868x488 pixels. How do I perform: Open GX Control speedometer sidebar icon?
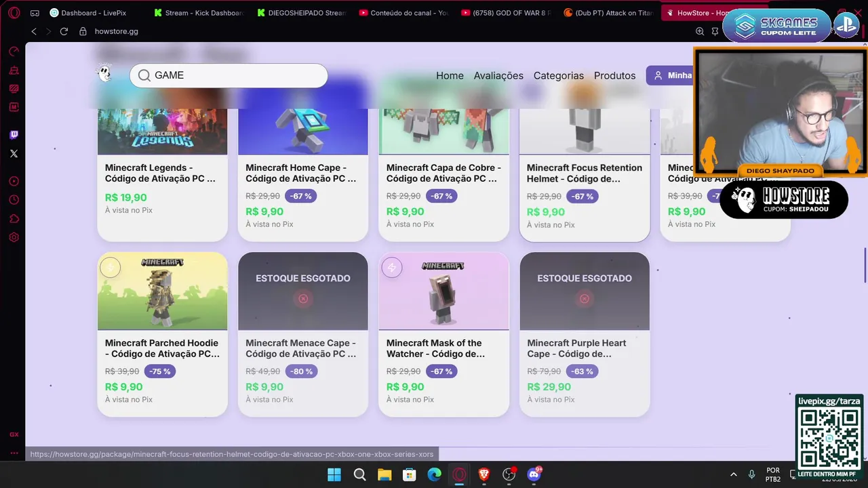point(14,52)
